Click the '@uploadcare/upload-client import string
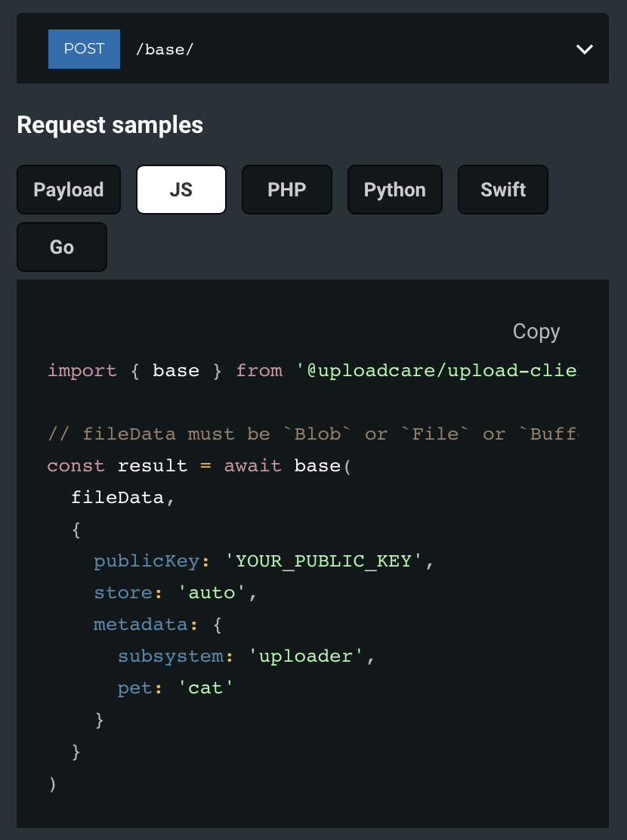627x840 pixels. pyautogui.click(x=437, y=370)
